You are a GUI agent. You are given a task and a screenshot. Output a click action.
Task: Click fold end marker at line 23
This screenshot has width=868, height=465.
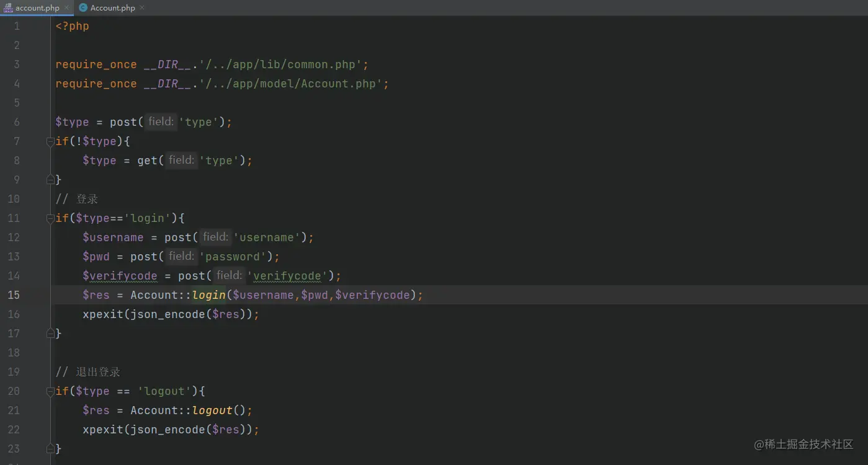[50, 449]
